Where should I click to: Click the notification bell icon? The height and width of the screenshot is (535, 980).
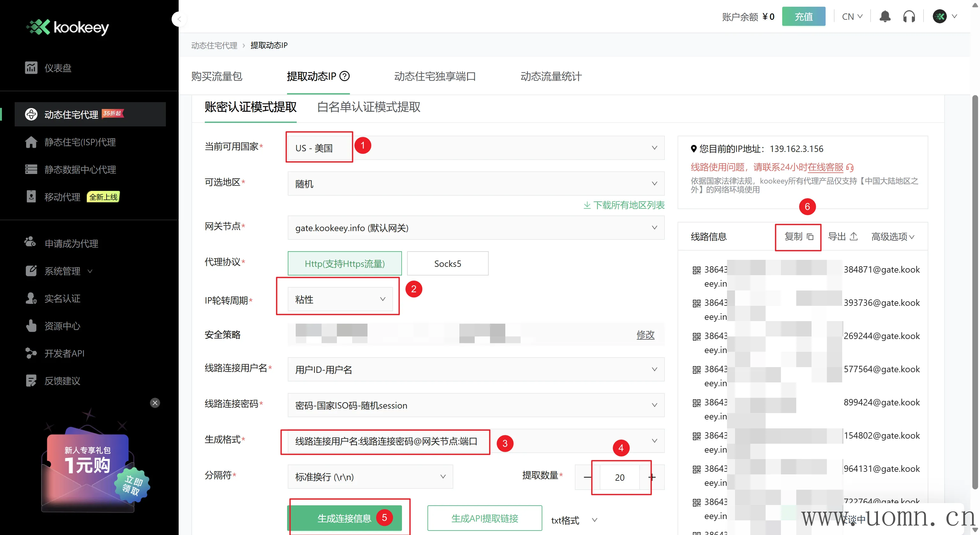(x=885, y=17)
